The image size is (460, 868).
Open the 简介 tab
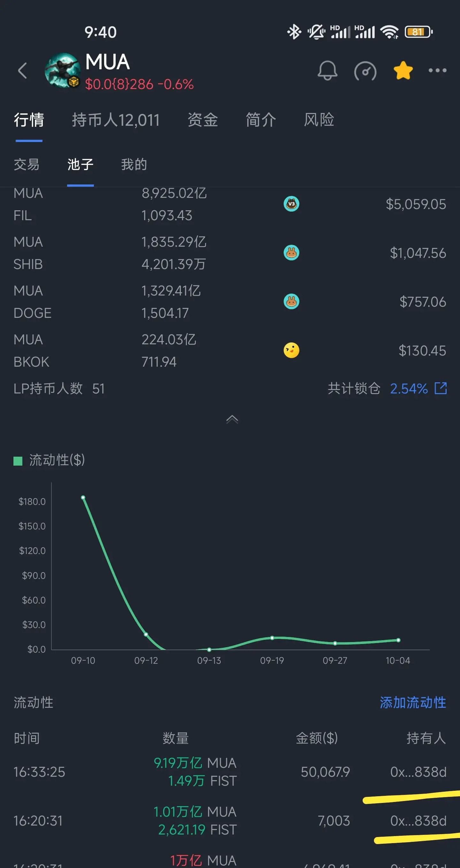click(261, 120)
